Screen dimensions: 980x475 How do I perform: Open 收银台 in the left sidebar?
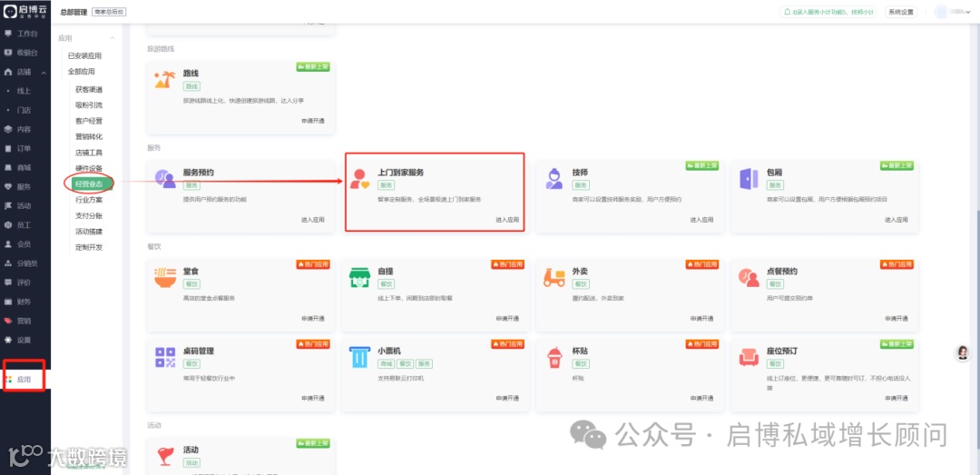25,53
